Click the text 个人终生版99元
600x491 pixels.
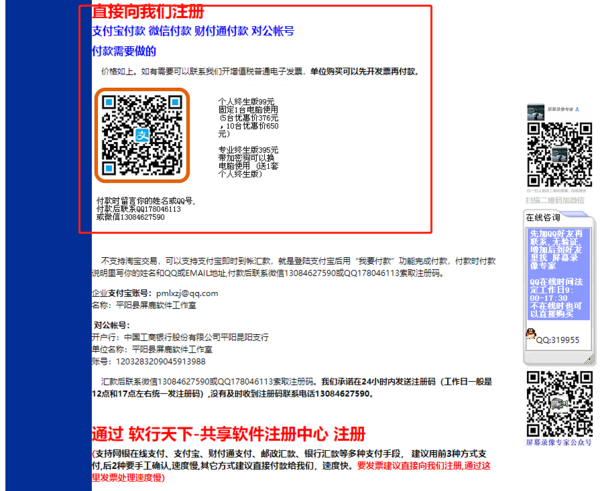coord(246,101)
